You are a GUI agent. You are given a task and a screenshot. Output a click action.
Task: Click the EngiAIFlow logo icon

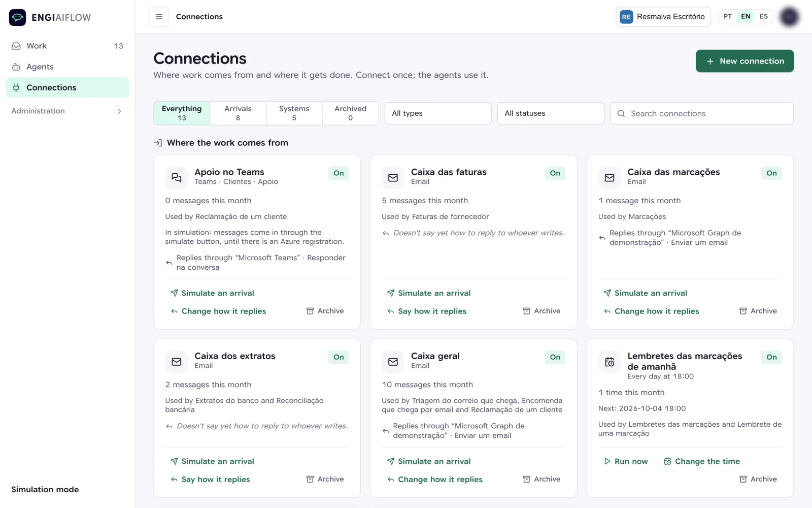tap(18, 17)
